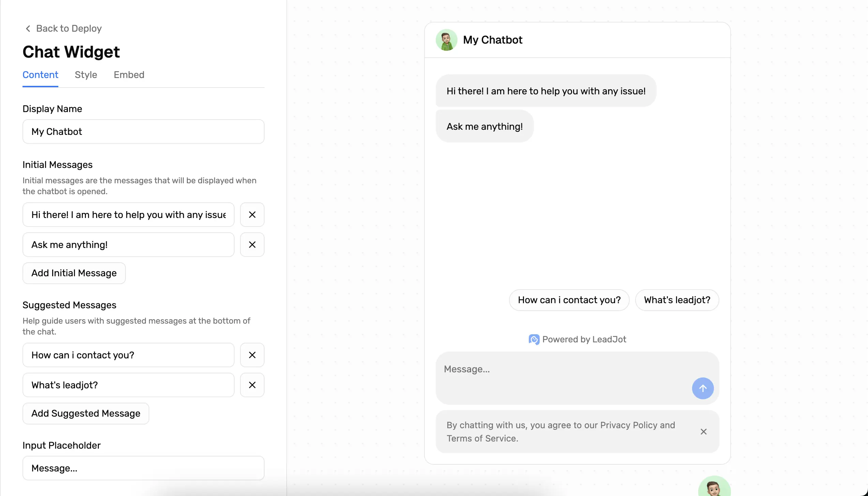Remove the 'What's leadjot?' suggested message
This screenshot has height=496, width=868.
252,385
